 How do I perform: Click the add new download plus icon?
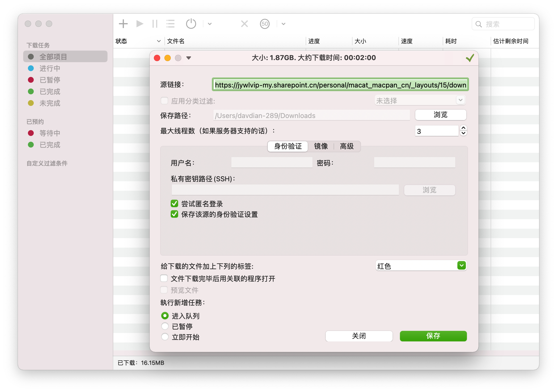[123, 24]
